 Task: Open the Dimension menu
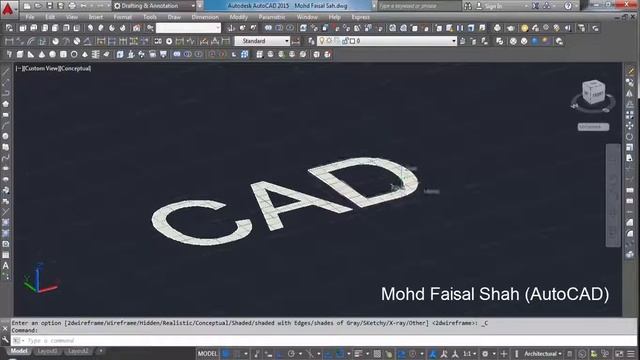[x=205, y=17]
